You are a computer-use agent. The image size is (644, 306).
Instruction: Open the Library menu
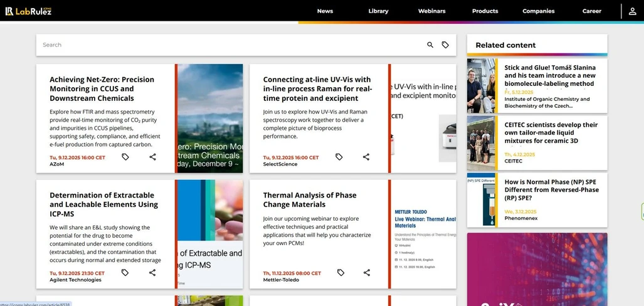click(378, 11)
